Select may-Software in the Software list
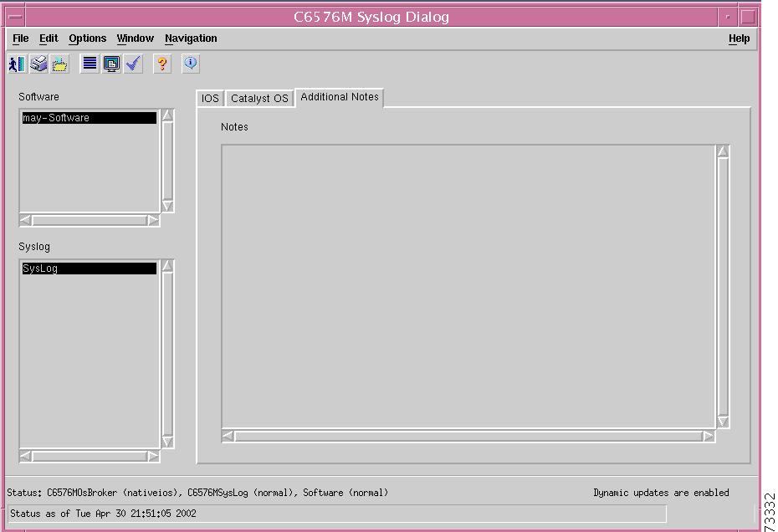 [x=90, y=118]
